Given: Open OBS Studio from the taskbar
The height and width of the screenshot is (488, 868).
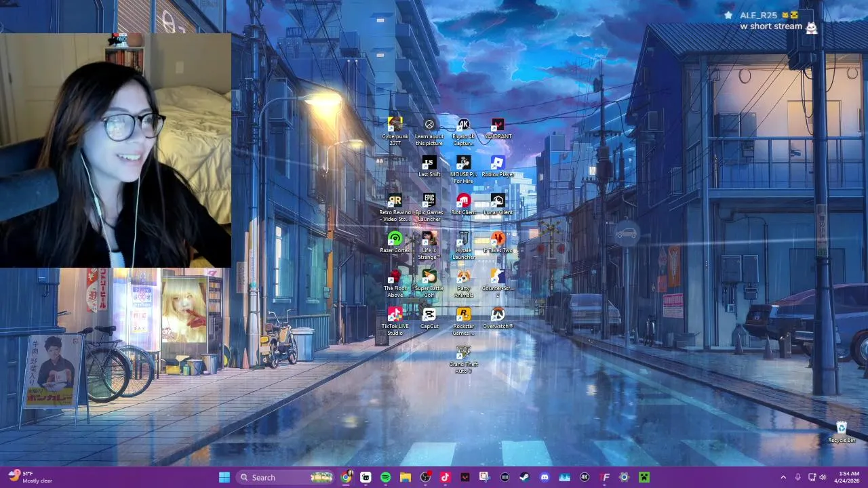Looking at the screenshot, I should click(425, 477).
